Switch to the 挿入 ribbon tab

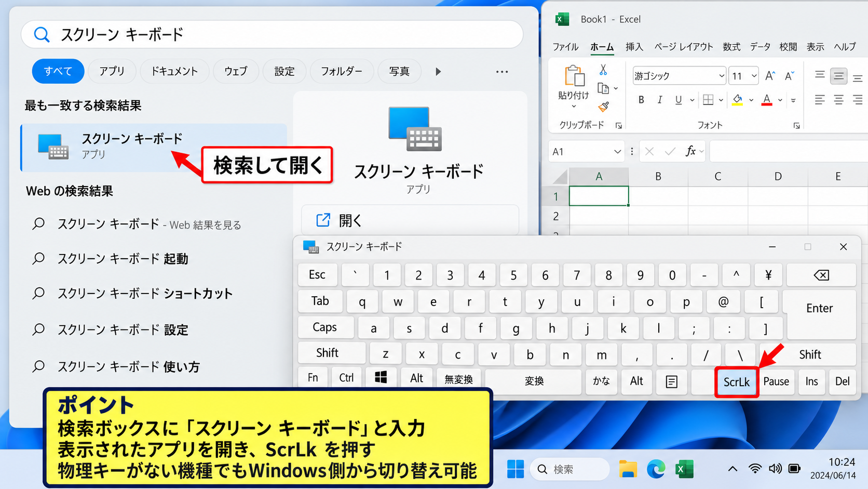click(x=634, y=47)
